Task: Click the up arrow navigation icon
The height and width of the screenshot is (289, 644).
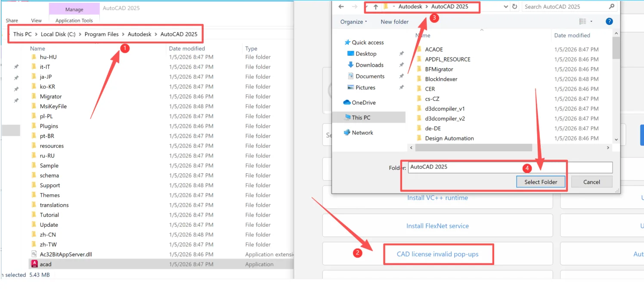Action: coord(375,7)
